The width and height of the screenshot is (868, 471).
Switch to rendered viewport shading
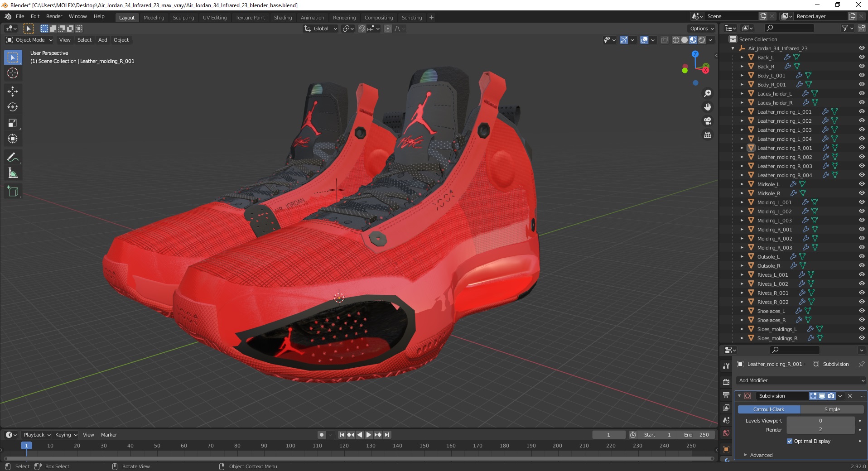click(702, 40)
